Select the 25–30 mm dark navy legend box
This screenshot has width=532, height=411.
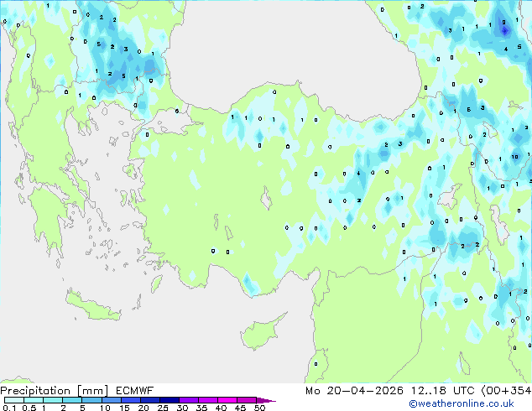[x=170, y=400]
